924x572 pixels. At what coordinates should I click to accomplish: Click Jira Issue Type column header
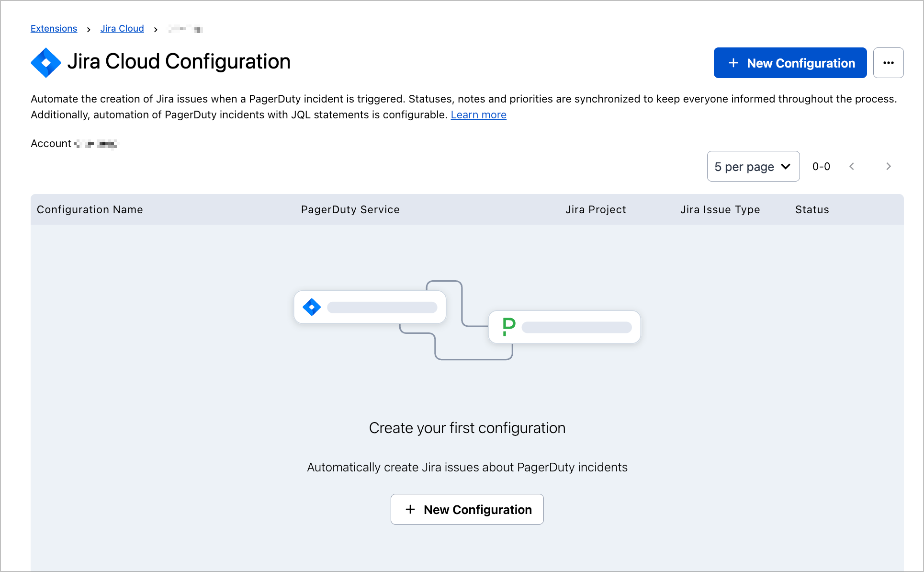720,209
